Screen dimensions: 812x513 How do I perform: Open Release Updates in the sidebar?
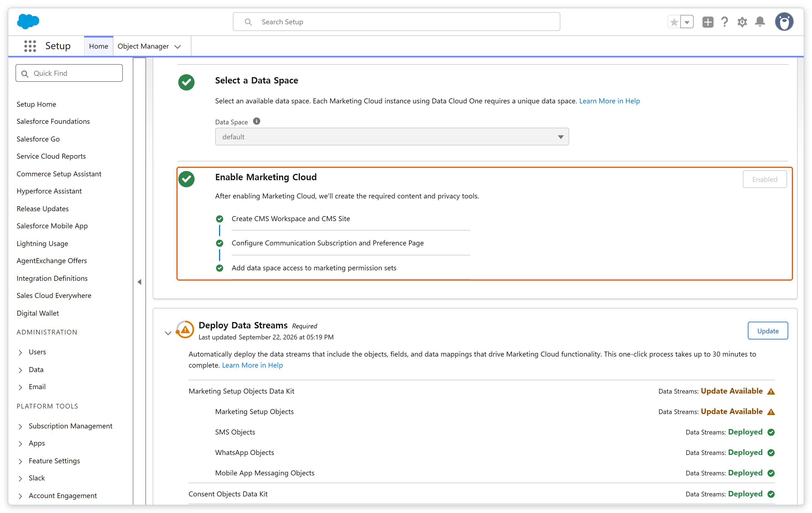click(43, 209)
